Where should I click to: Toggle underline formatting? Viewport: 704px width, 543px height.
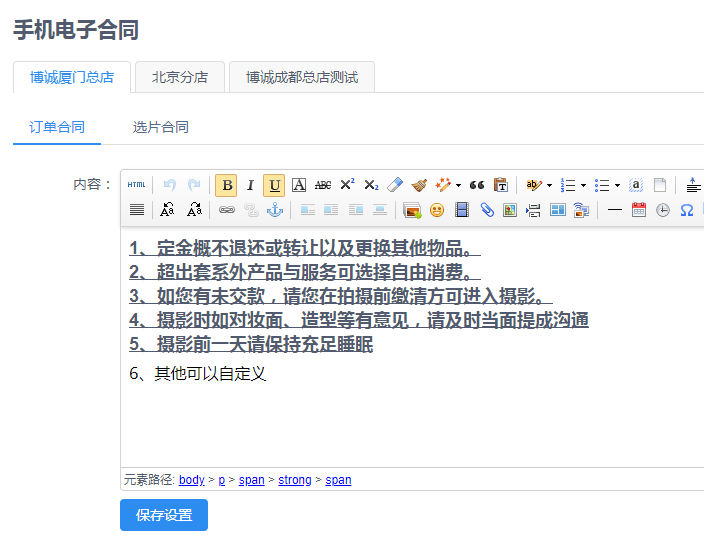click(274, 185)
